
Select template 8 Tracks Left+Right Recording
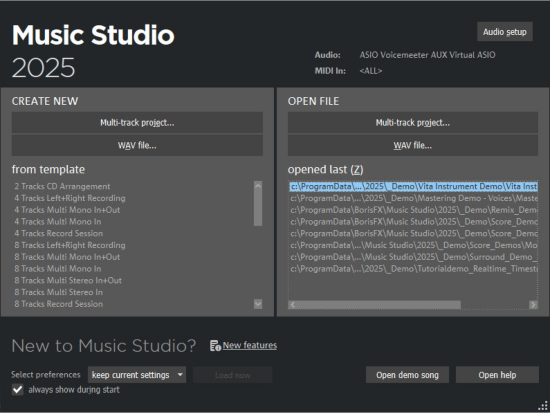pos(70,245)
